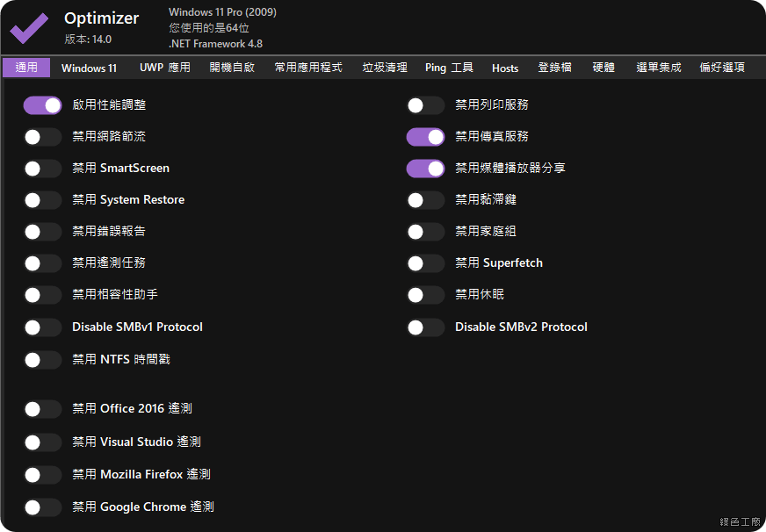Enable 禁用 Google Chrome 遙測 toggle
Screen dimensions: 766x532
pyautogui.click(x=42, y=507)
